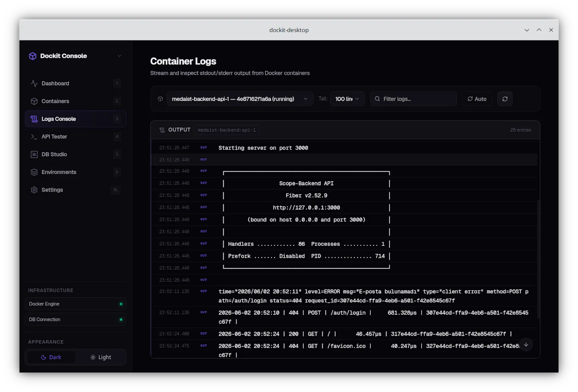Viewport: 578px width, 392px height.
Task: Open the Settings page
Action: pos(76,190)
